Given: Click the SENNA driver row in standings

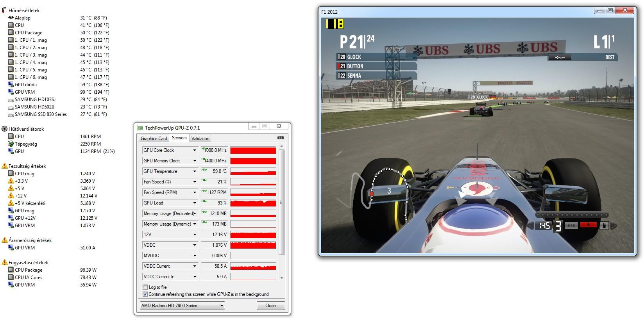Looking at the screenshot, I should 377,76.
